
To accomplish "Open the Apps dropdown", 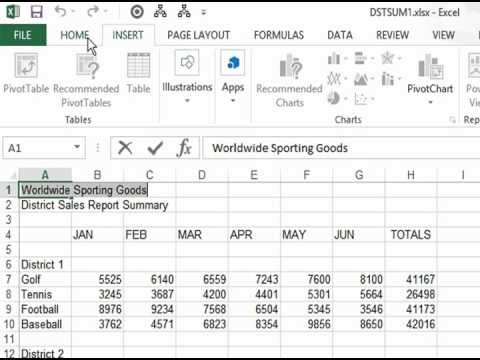I will pos(233,77).
